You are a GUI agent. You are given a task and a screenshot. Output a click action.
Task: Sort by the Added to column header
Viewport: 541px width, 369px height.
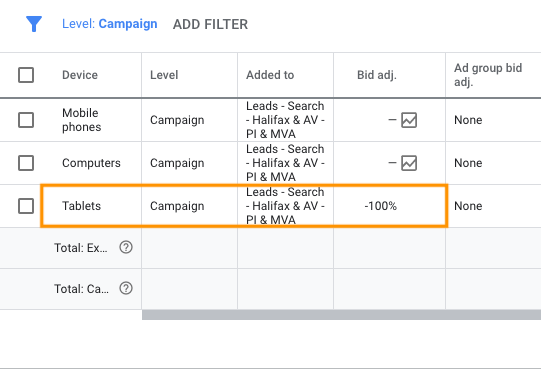click(270, 75)
